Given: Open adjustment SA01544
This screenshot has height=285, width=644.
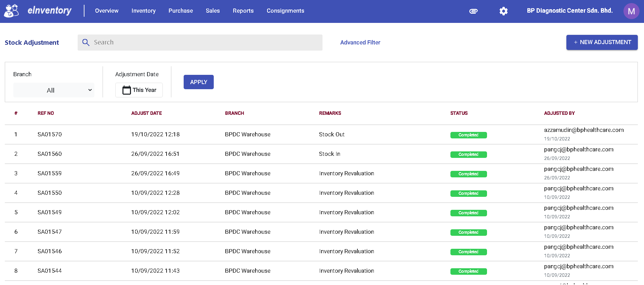Looking at the screenshot, I should (50, 271).
